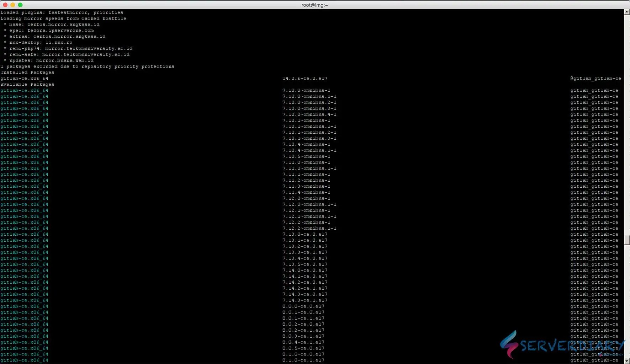Click the scrollbar up arrow
This screenshot has height=364, width=630.
[627, 12]
